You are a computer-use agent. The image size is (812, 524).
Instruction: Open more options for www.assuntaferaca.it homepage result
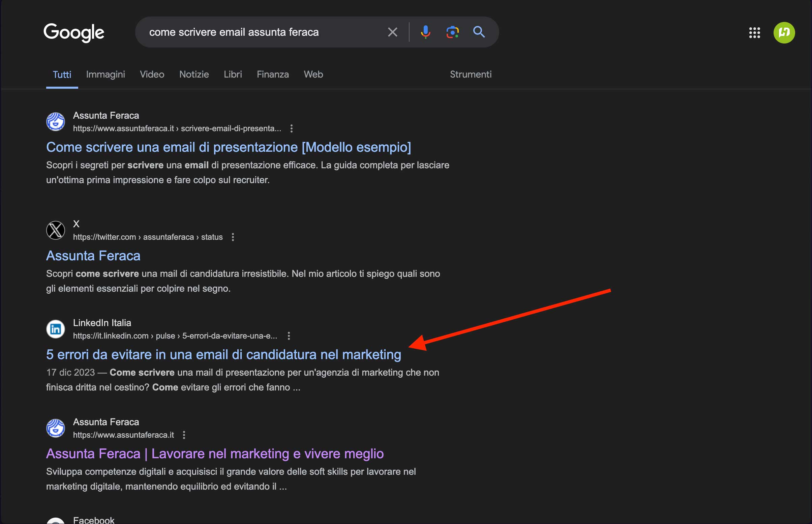click(184, 435)
